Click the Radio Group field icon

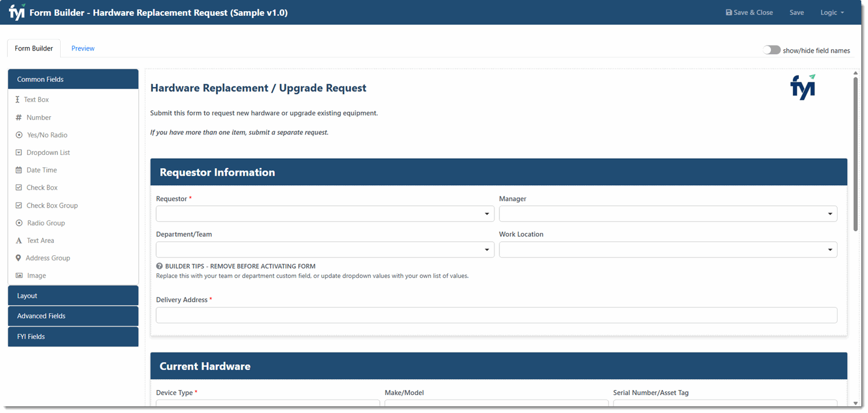(19, 223)
